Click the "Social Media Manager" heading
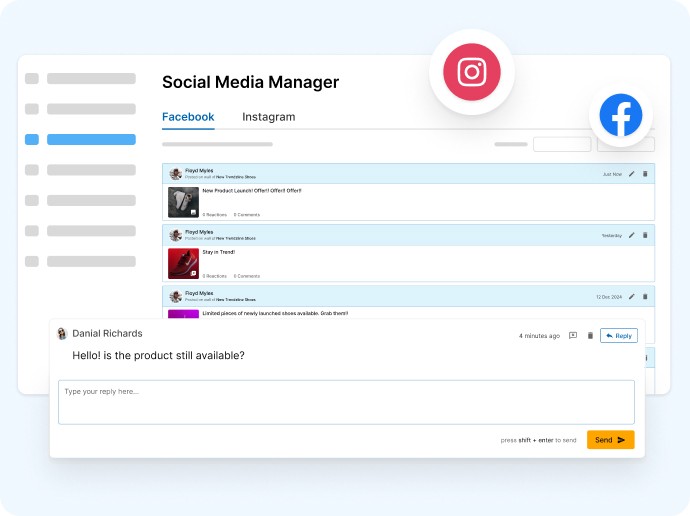The width and height of the screenshot is (690, 516). pos(250,82)
